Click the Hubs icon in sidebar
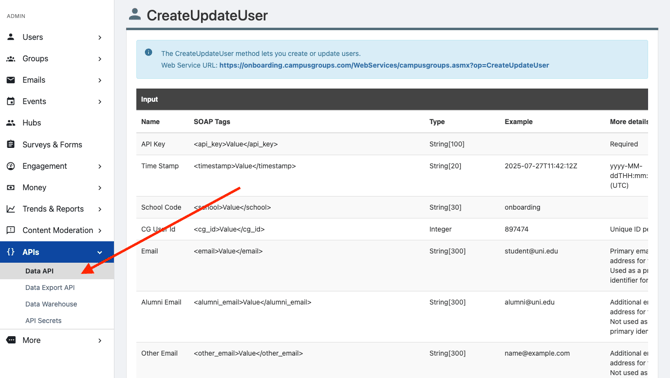 pyautogui.click(x=11, y=123)
